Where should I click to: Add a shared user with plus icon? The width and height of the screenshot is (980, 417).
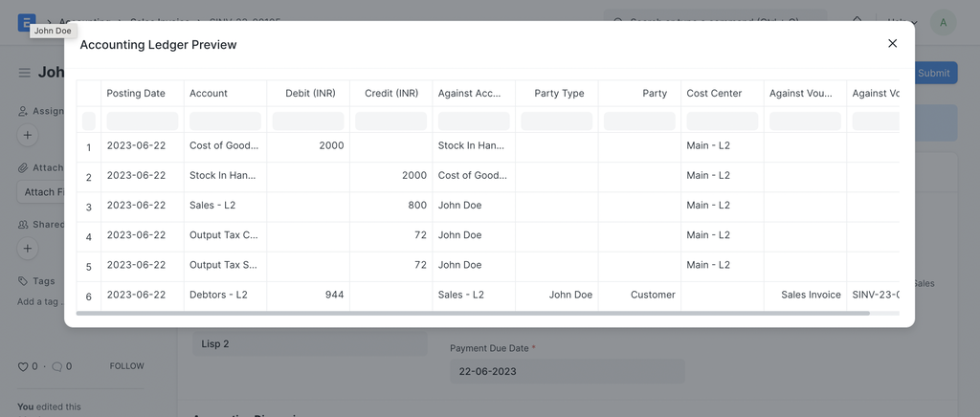point(28,249)
